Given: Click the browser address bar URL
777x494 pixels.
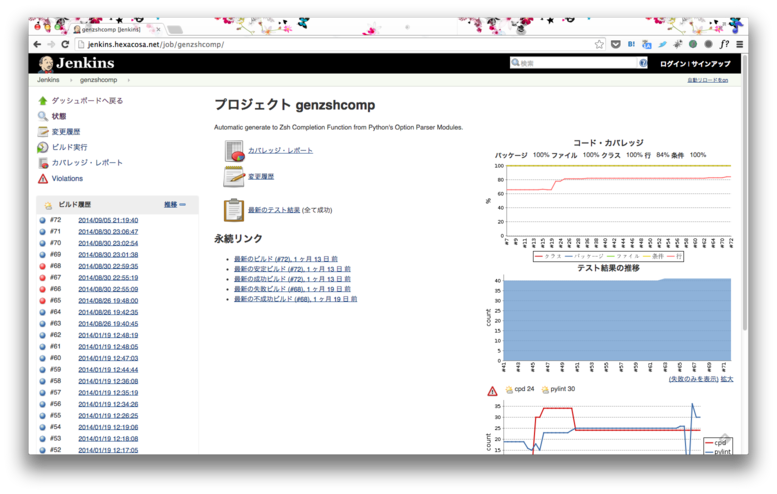Looking at the screenshot, I should tap(156, 45).
